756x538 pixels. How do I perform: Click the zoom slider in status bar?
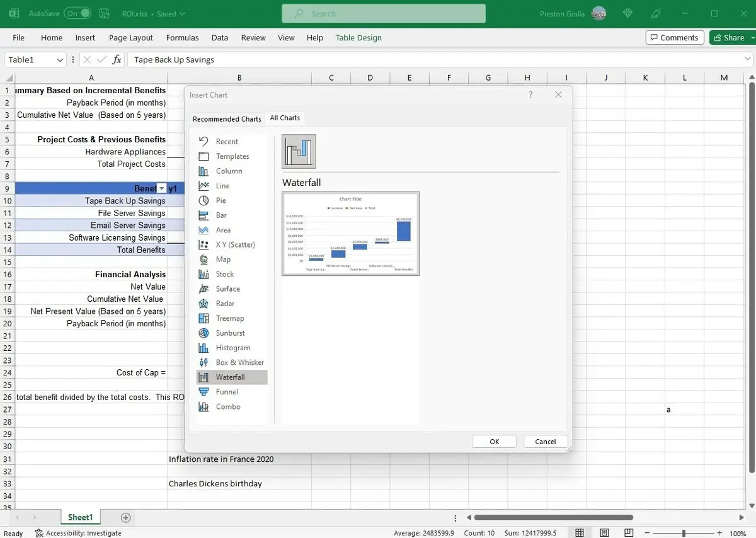coord(684,533)
